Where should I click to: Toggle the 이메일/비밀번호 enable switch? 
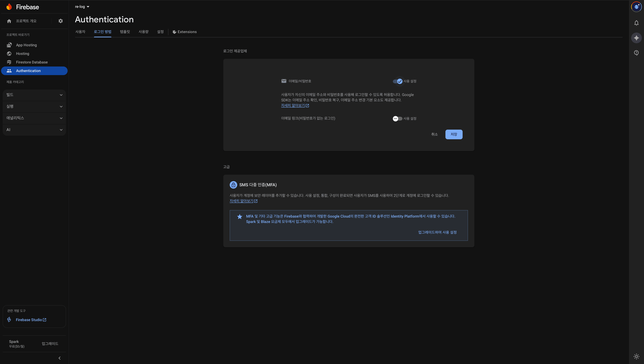[397, 81]
